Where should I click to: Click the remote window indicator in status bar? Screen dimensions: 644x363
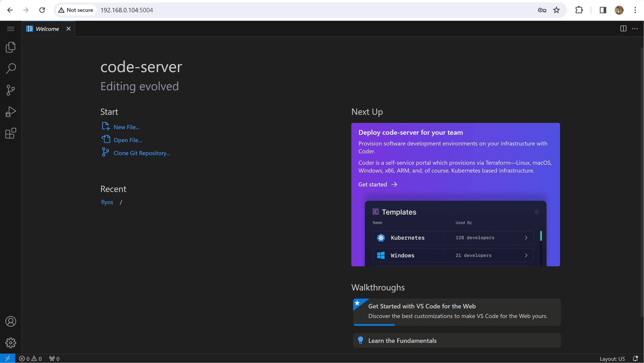click(x=7, y=359)
